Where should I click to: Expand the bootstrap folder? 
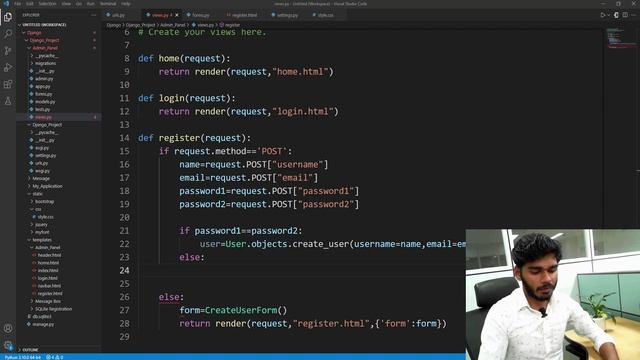tap(44, 202)
